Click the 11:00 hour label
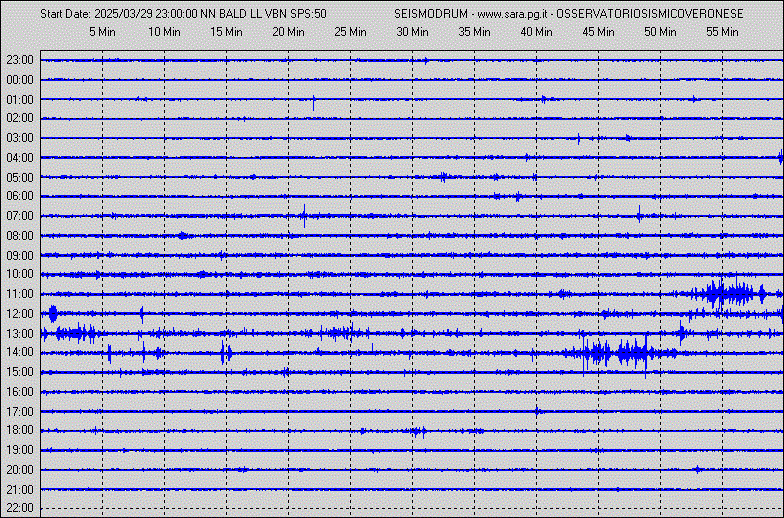This screenshot has width=784, height=518. coord(20,294)
